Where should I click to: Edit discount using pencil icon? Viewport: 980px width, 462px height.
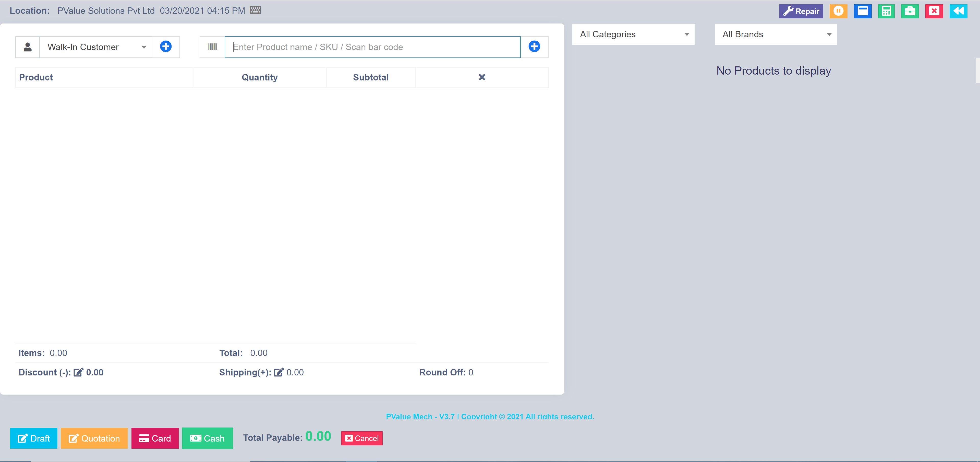[x=78, y=372]
